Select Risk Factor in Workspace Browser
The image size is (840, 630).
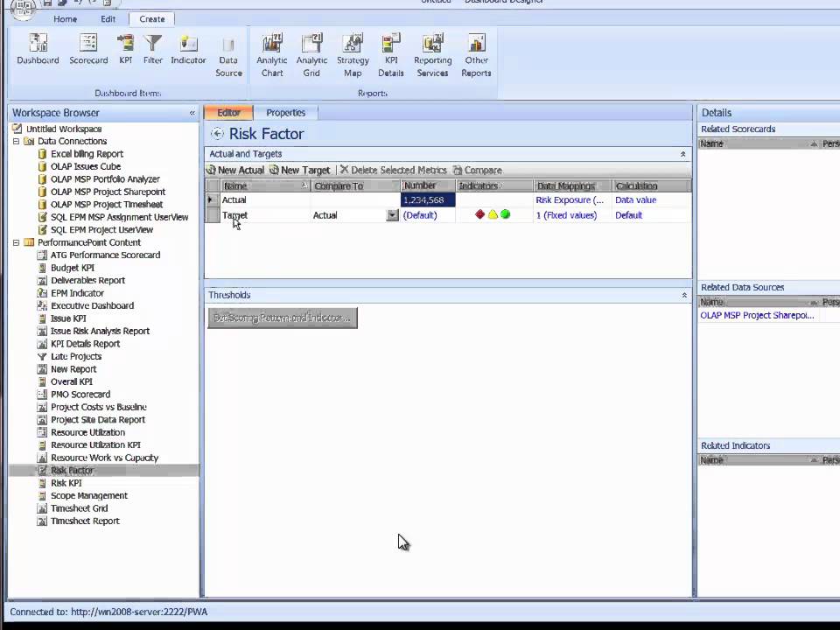click(x=72, y=471)
